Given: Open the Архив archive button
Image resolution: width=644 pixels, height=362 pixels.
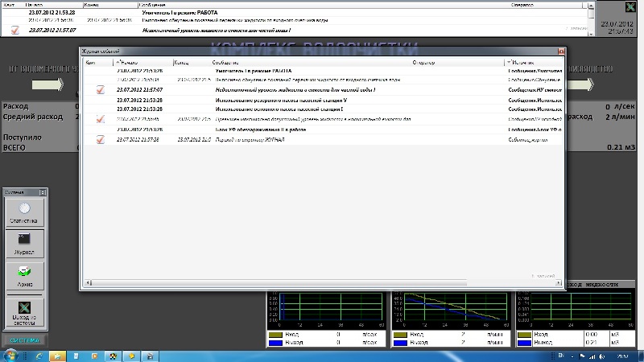Looking at the screenshot, I should pyautogui.click(x=24, y=274).
